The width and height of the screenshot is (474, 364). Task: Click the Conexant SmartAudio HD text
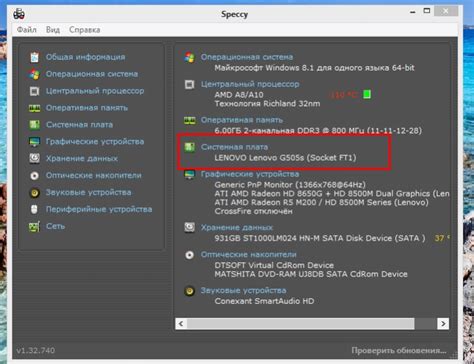[x=264, y=301]
